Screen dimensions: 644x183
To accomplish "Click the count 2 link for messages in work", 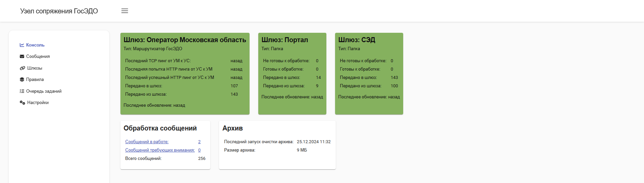I will 199,142.
